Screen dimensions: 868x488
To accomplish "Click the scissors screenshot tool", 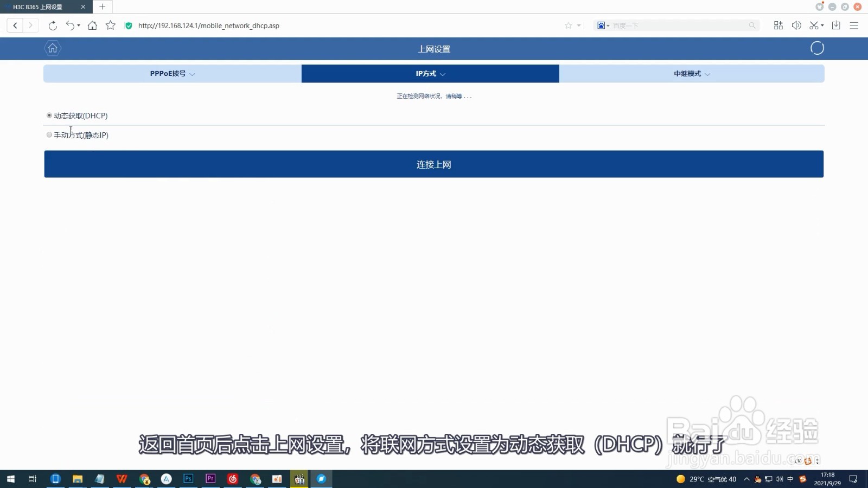I will pyautogui.click(x=813, y=25).
